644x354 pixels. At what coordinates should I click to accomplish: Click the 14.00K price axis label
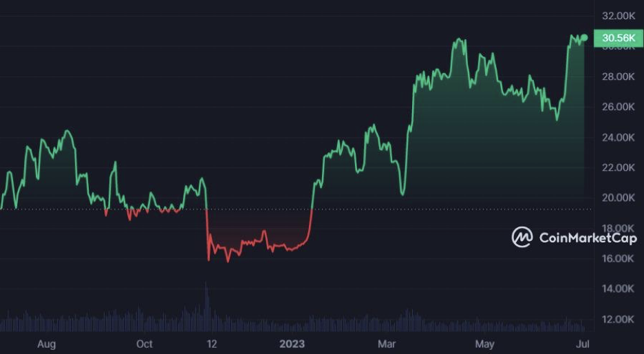click(x=618, y=289)
